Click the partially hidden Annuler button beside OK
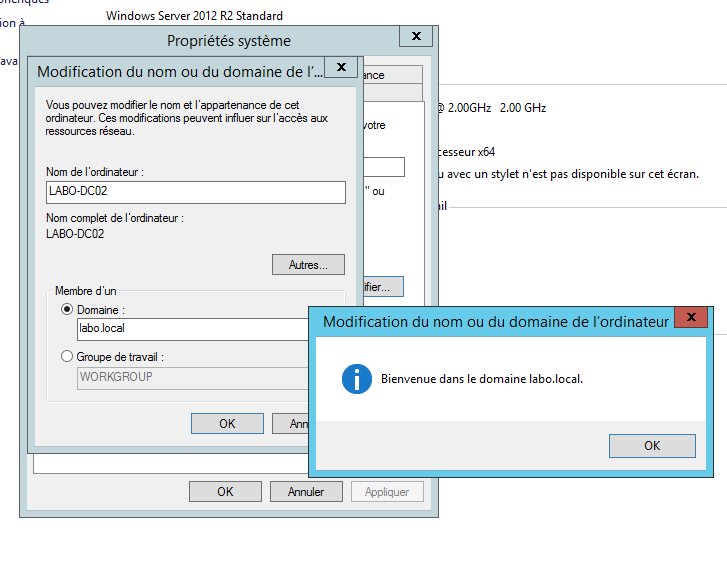 (290, 424)
